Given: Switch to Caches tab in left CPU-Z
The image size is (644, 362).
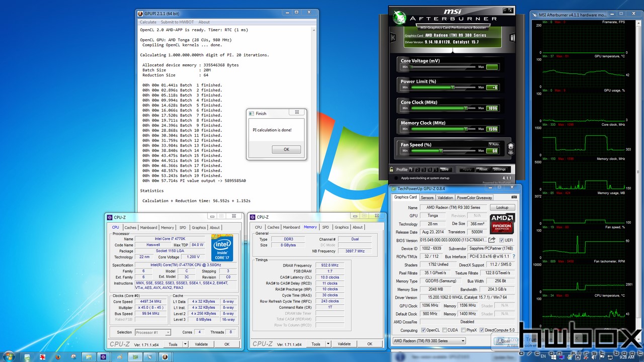Looking at the screenshot, I should tap(130, 228).
